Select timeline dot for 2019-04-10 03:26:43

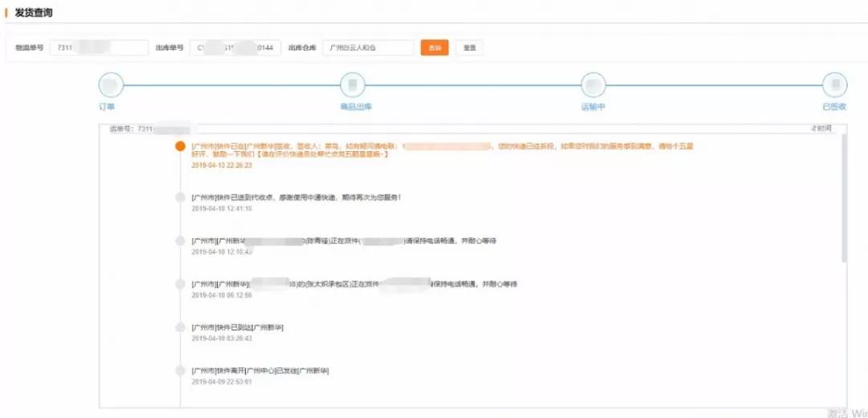point(180,327)
